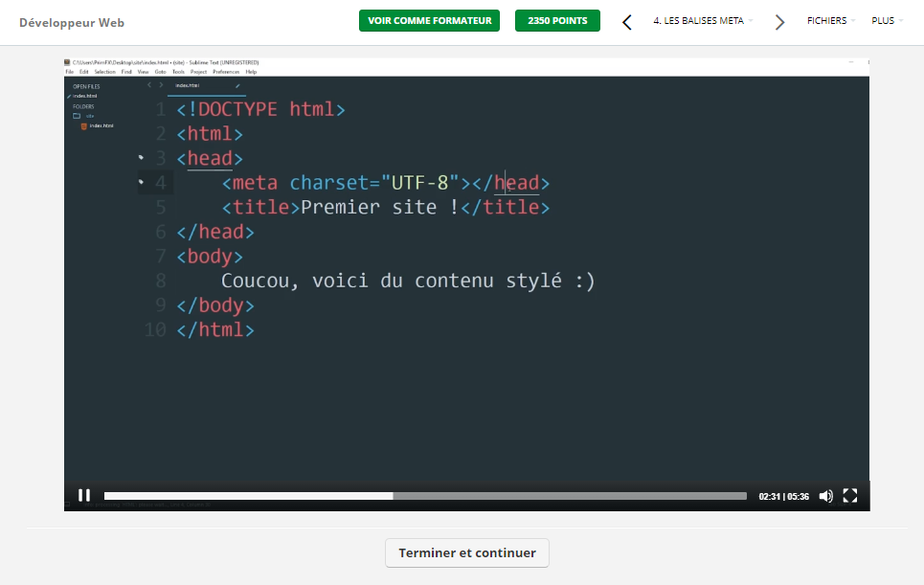This screenshot has height=585, width=924.
Task: Expand the site folder in sidebar
Action: (x=83, y=116)
